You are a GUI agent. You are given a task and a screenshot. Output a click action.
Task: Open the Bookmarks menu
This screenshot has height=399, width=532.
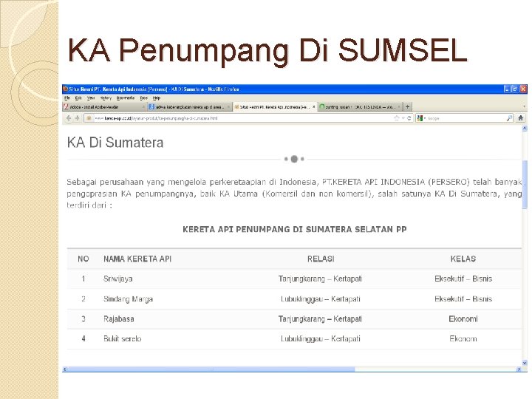126,98
